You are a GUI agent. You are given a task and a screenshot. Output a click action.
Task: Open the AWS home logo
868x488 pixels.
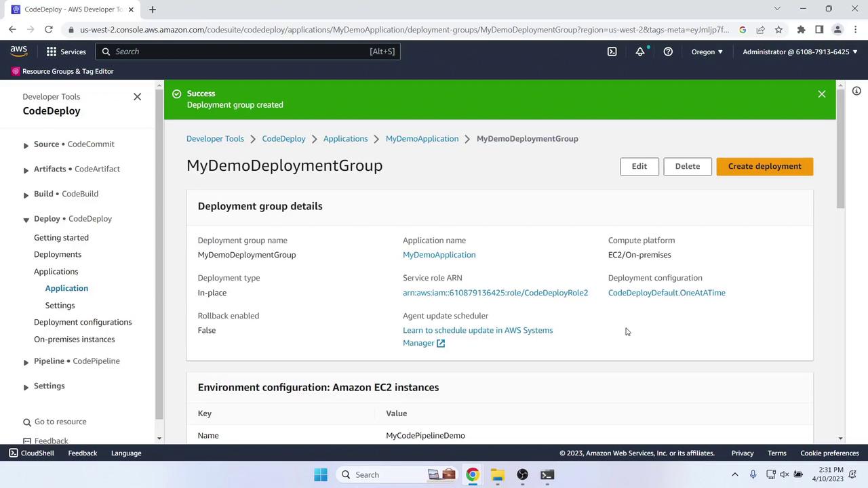[x=19, y=52]
